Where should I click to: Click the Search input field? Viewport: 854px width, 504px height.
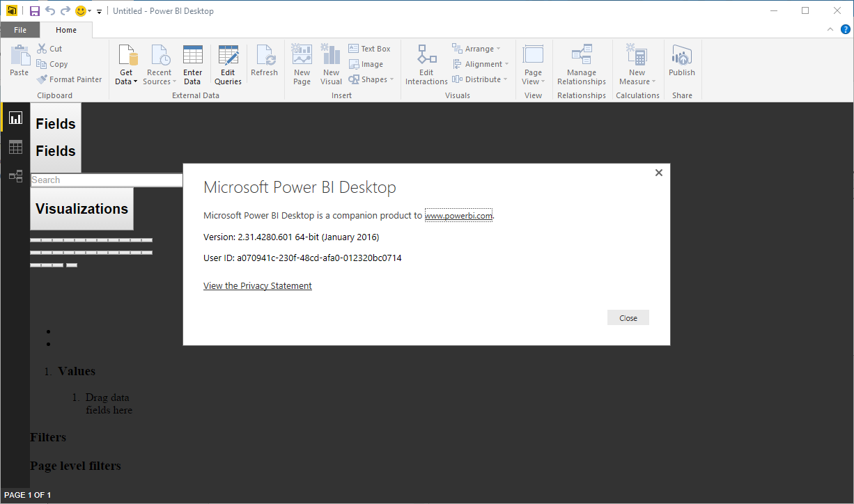click(107, 180)
